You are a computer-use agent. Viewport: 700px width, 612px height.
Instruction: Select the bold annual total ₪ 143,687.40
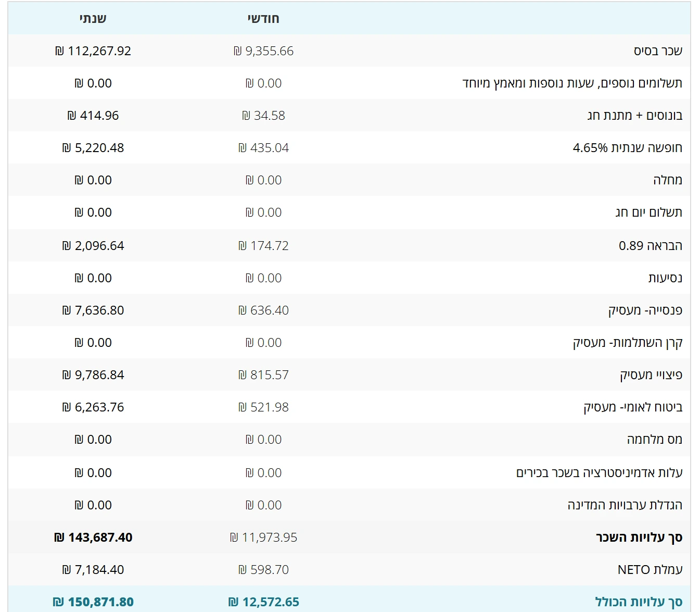pyautogui.click(x=93, y=538)
